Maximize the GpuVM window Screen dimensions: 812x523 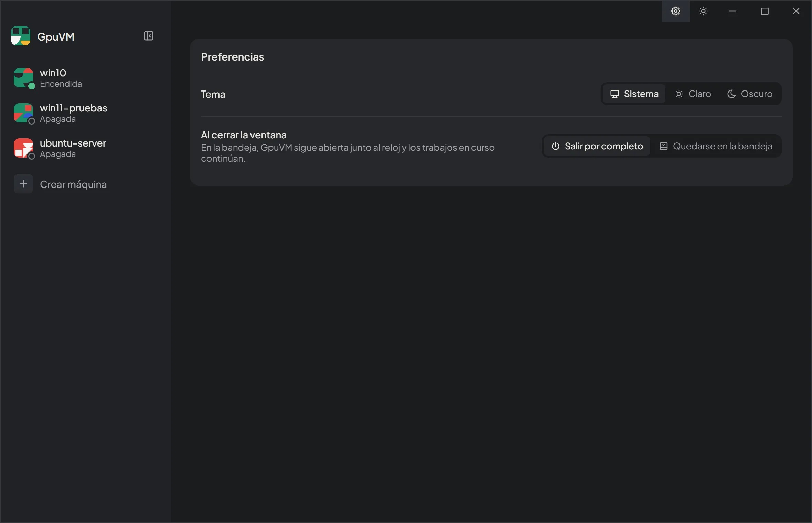point(765,11)
